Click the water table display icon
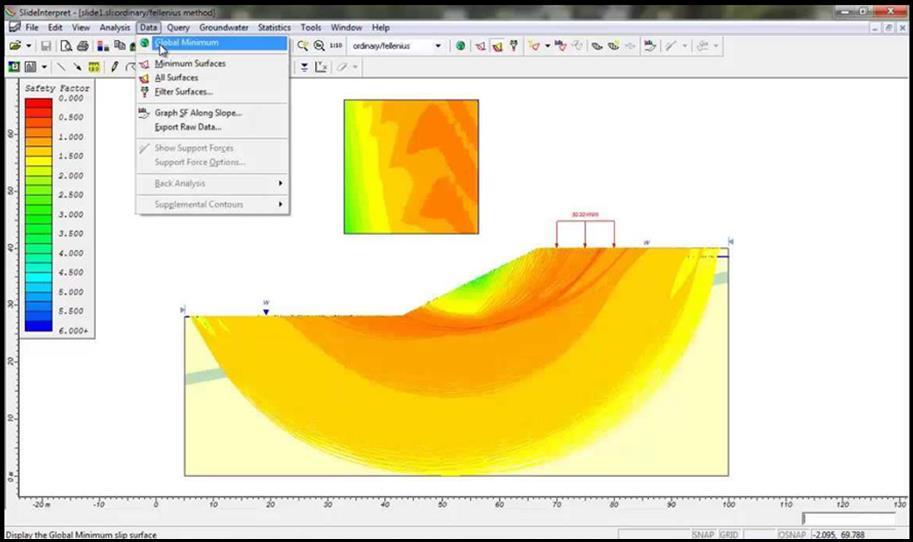 point(305,67)
